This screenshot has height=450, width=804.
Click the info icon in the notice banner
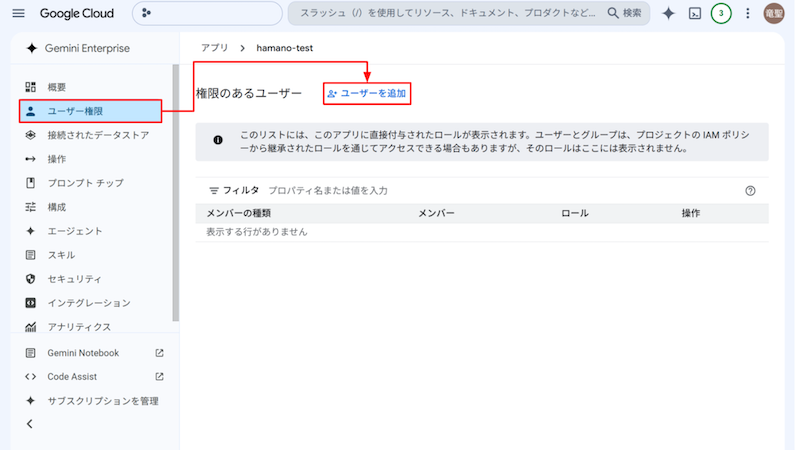pos(218,140)
